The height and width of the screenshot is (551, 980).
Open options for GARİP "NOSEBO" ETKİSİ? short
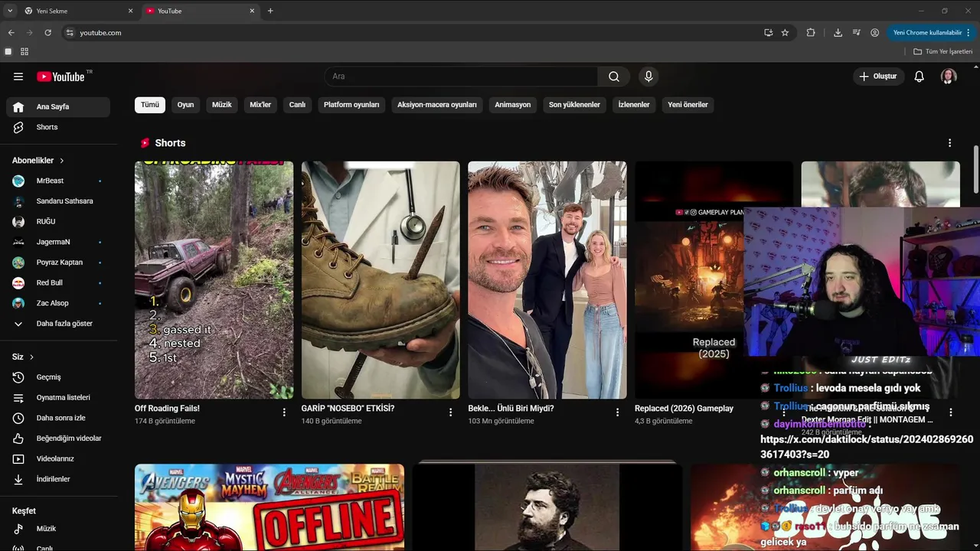[451, 412]
